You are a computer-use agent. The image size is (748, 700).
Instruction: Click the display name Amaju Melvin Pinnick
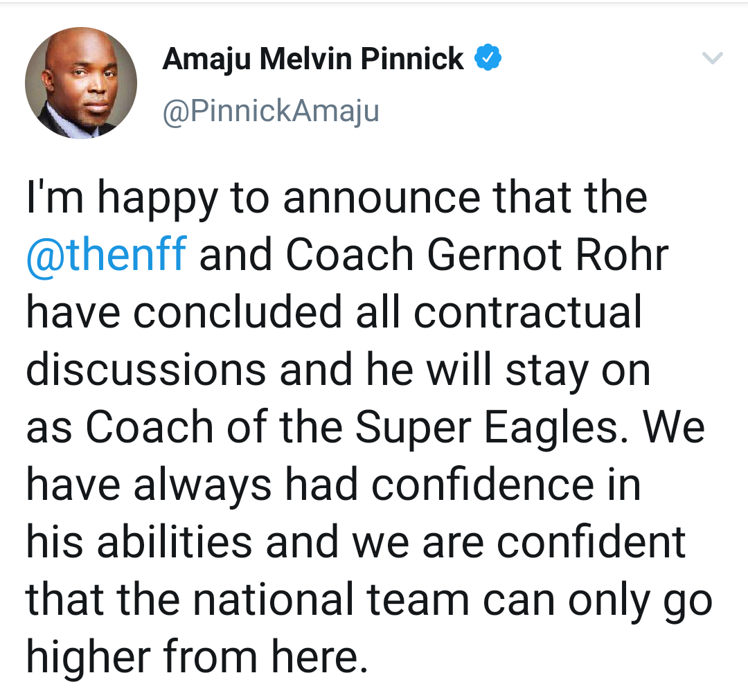pos(313,60)
